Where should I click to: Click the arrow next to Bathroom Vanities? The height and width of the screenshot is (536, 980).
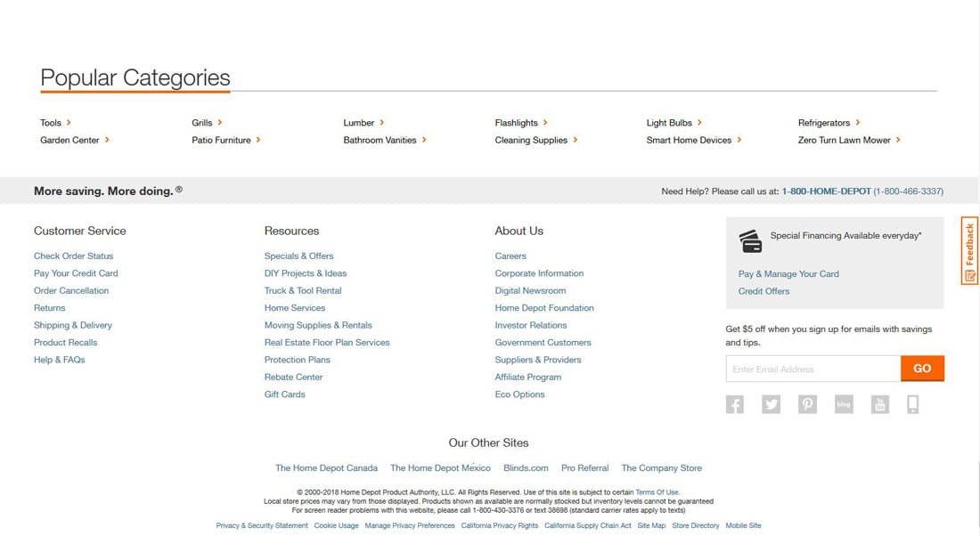[x=424, y=140]
